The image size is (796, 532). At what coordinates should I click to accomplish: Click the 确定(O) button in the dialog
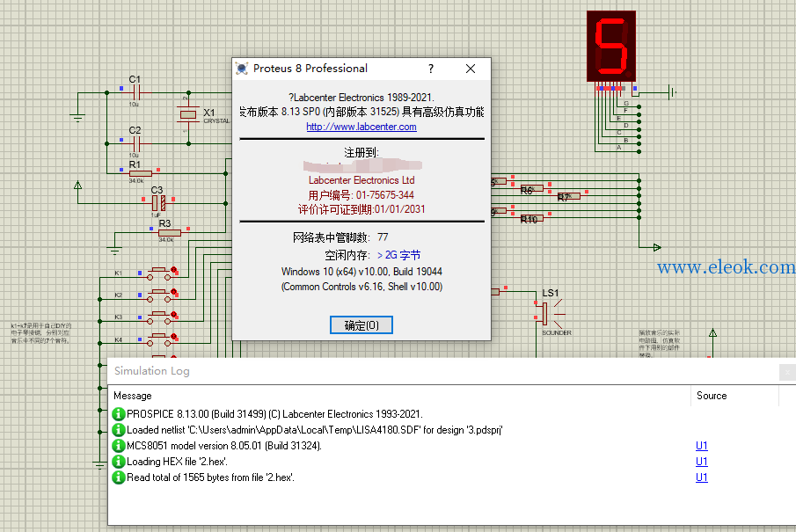(x=361, y=324)
